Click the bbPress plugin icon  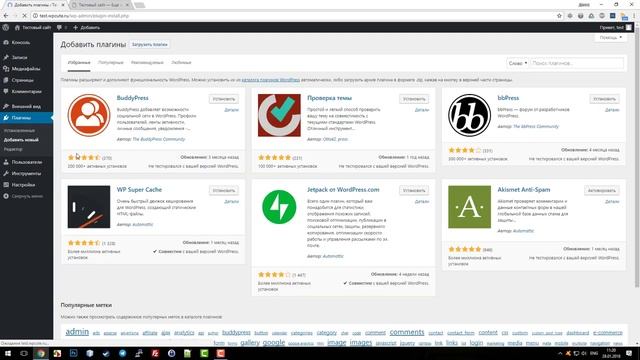[469, 116]
